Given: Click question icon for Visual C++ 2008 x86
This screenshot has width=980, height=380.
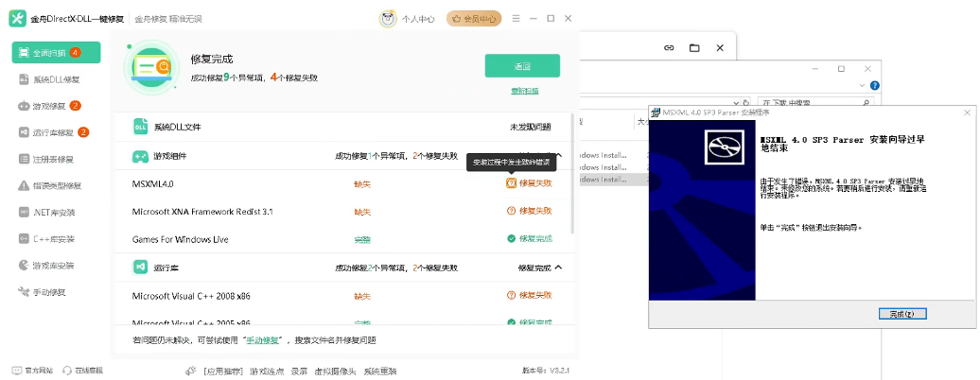Looking at the screenshot, I should 511,295.
